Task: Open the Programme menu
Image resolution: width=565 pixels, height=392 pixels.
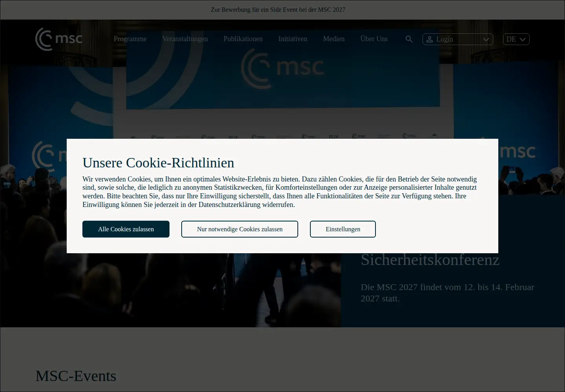Action: (130, 39)
